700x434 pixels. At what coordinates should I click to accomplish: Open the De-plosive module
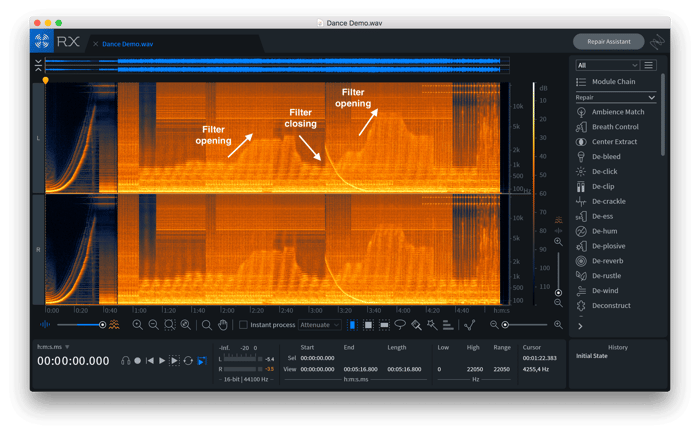coord(601,246)
